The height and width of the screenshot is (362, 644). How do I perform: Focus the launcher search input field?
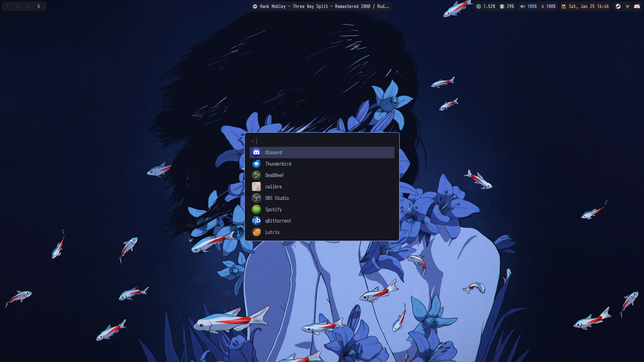coord(322,141)
